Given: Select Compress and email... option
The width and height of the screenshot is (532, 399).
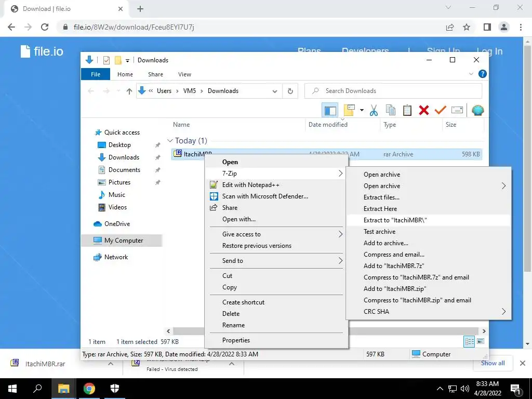Looking at the screenshot, I should (x=428, y=255).
